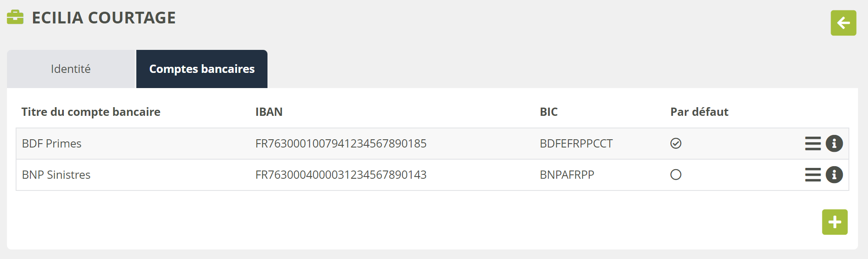Open hamburger menu for BNP Sinistres row
Viewport: 868px width, 259px height.
(x=812, y=175)
